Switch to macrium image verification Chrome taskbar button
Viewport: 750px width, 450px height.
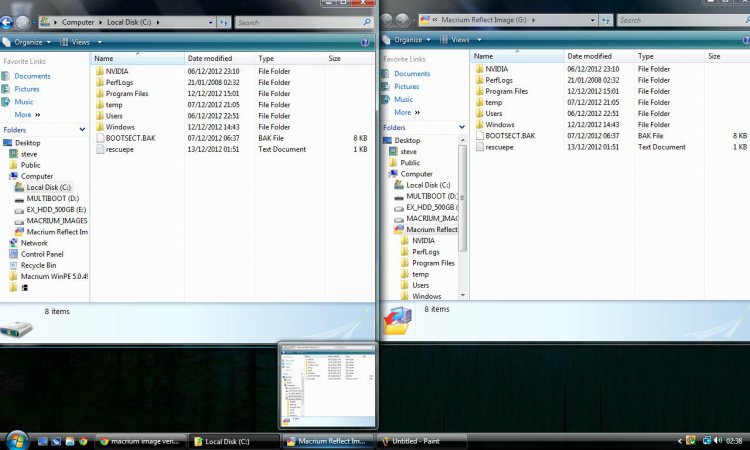click(142, 441)
